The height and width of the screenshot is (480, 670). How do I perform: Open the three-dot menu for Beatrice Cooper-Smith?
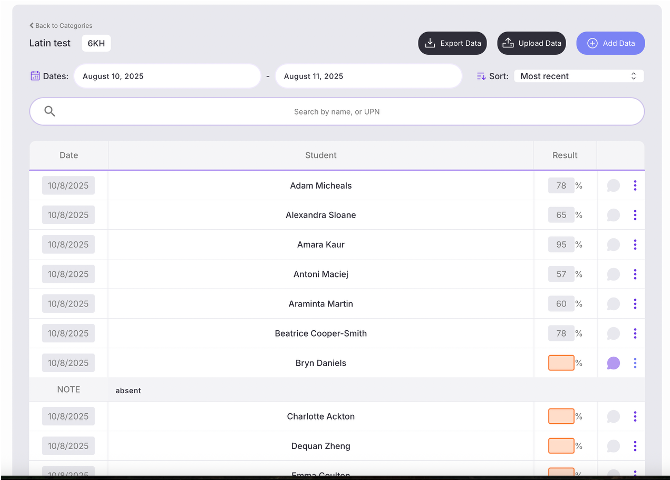(635, 333)
